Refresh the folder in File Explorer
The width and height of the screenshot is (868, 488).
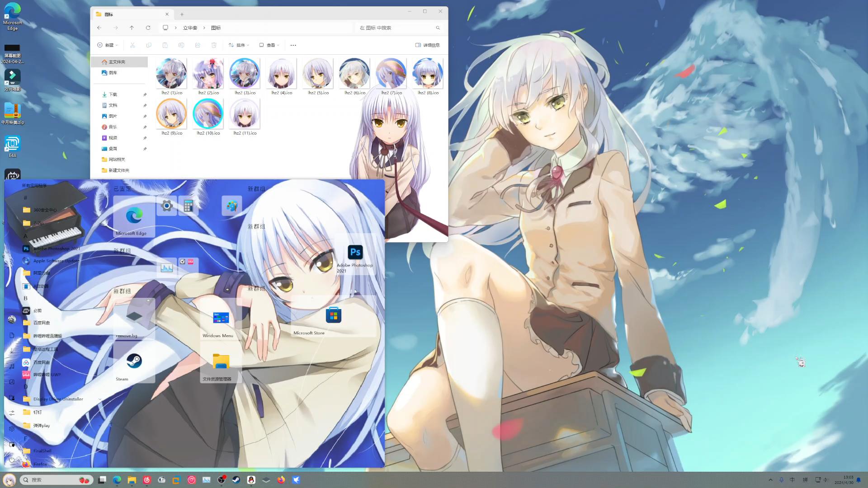point(148,28)
